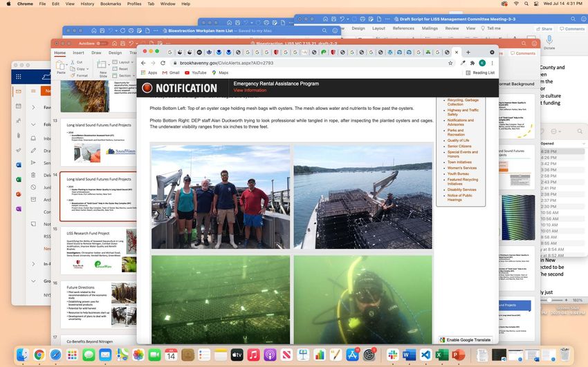Screen dimensions: 588x367
Task: Open Notice of Public Hearings link
Action: click(460, 198)
